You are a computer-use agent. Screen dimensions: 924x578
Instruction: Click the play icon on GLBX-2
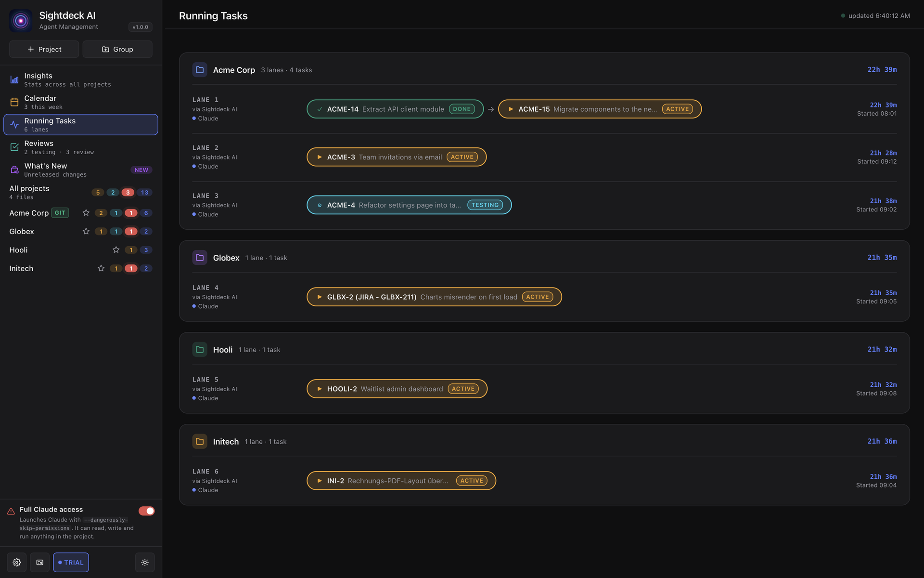click(320, 297)
